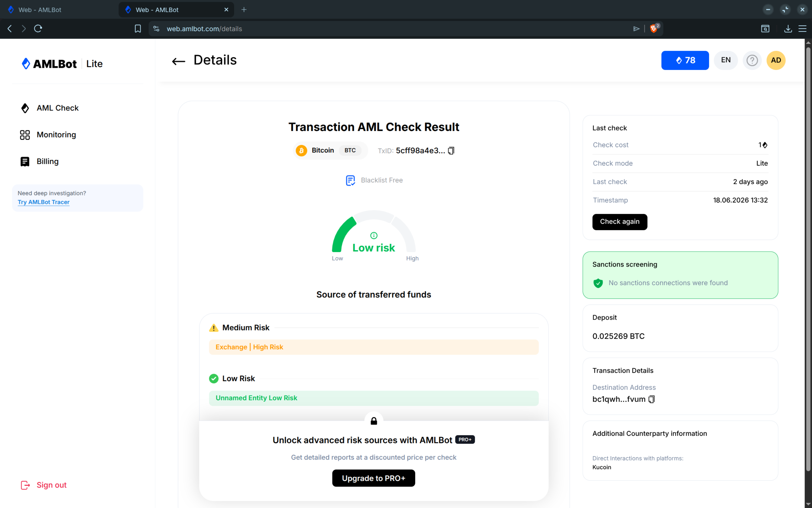The width and height of the screenshot is (812, 508).
Task: Click the page vertical scrollbar
Action: (808, 259)
